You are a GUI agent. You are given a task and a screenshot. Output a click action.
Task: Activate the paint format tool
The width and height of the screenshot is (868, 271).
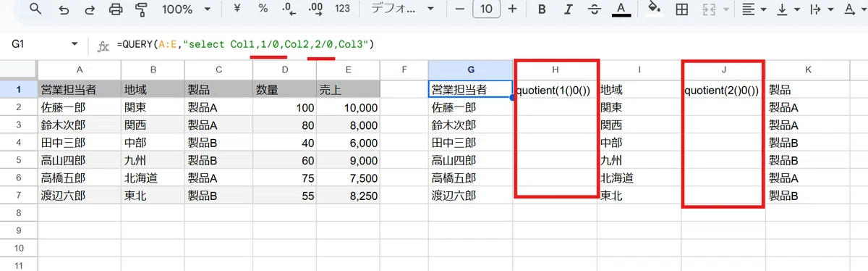point(141,9)
